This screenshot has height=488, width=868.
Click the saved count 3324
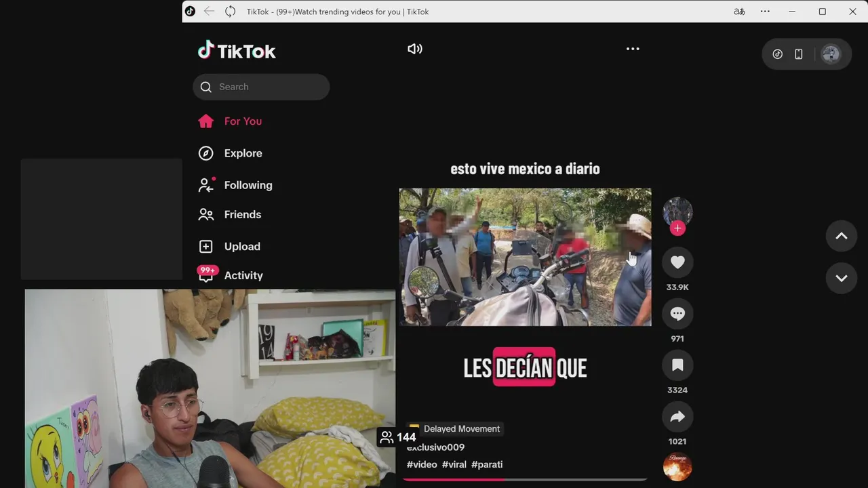677,390
